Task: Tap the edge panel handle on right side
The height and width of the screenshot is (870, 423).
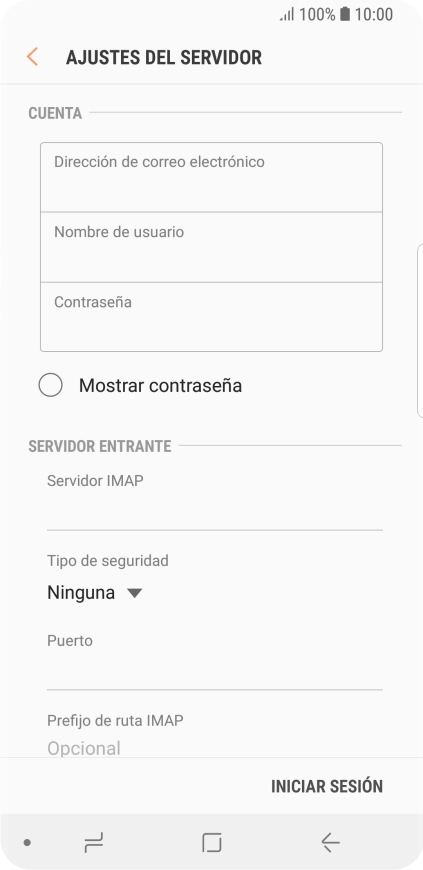Action: tap(420, 331)
